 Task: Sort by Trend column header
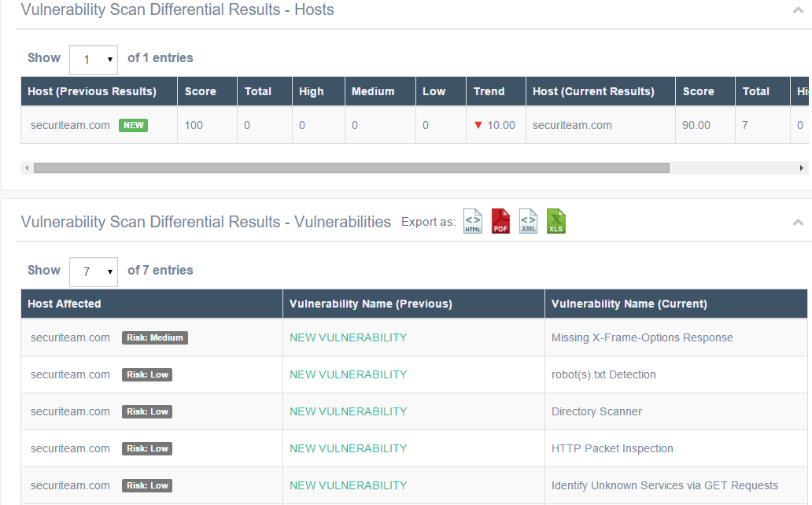(489, 91)
